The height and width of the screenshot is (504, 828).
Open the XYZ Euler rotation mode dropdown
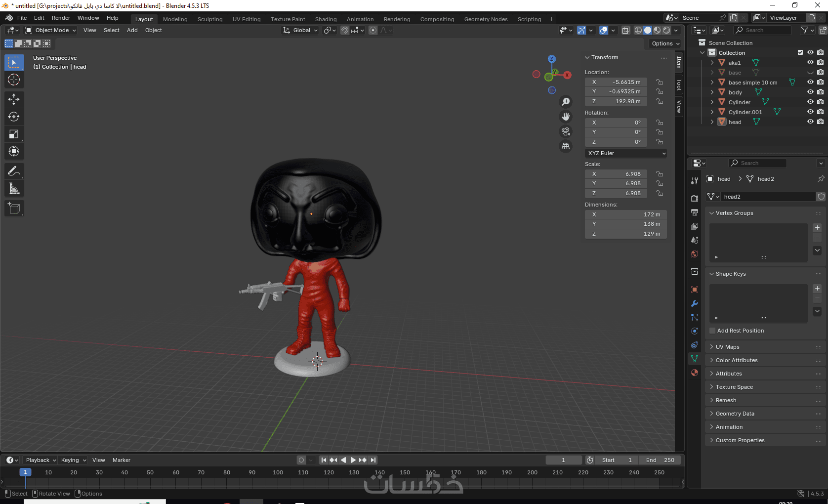[626, 153]
